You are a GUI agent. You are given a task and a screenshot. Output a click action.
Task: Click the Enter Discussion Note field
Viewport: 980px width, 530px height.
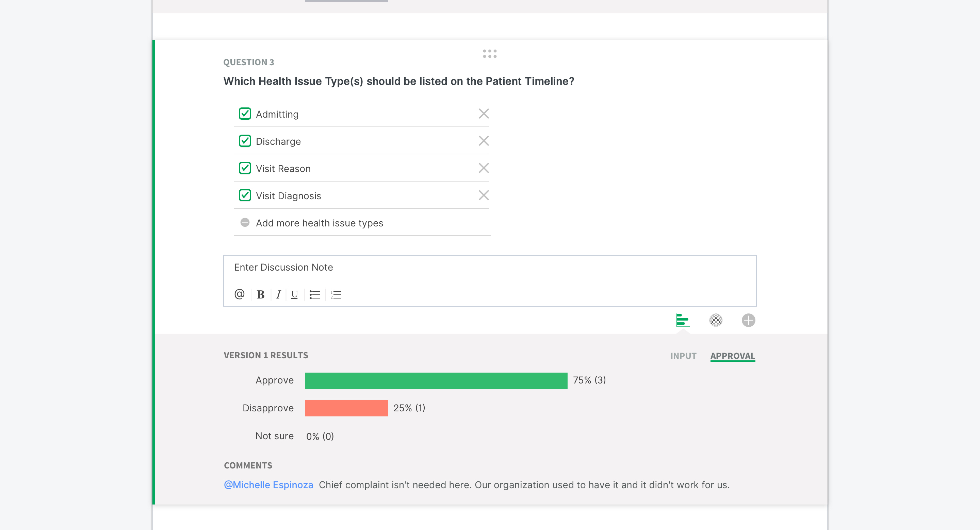(x=490, y=268)
